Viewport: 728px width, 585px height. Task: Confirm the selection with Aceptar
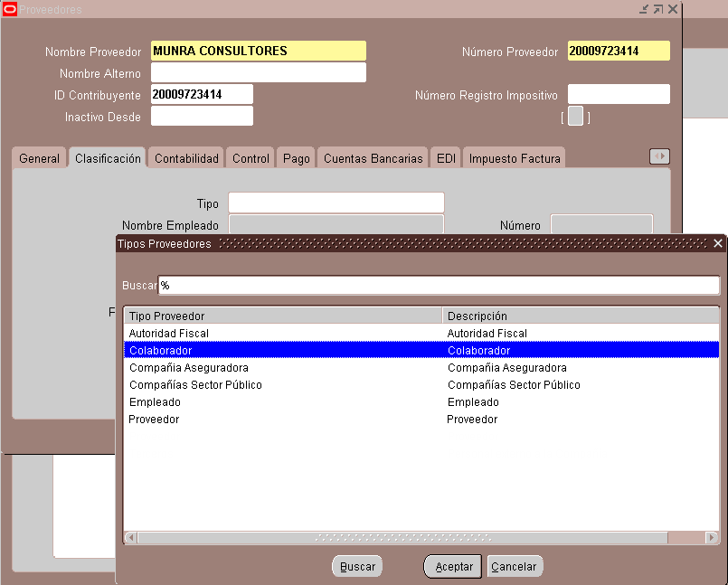(x=452, y=566)
